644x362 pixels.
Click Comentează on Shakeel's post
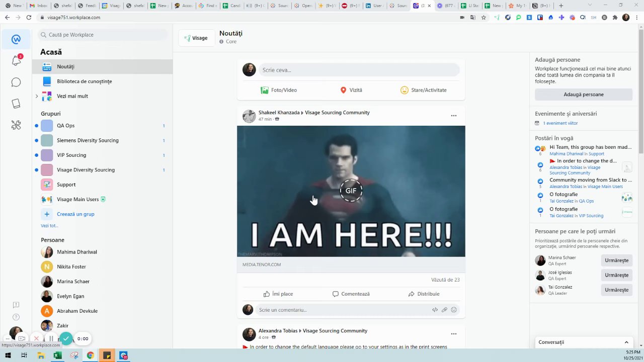[351, 294]
